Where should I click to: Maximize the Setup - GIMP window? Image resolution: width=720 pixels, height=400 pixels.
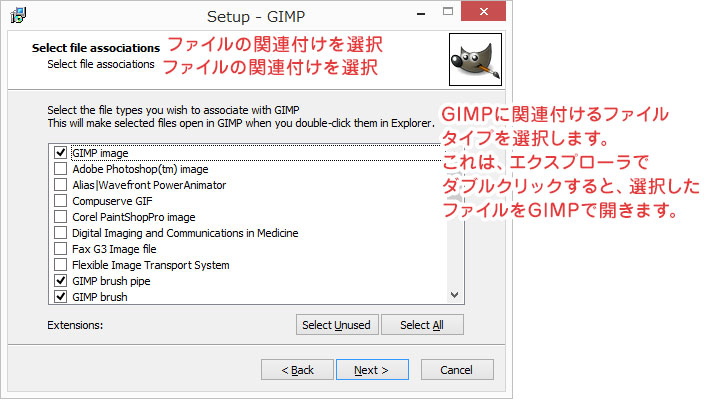tap(448, 11)
